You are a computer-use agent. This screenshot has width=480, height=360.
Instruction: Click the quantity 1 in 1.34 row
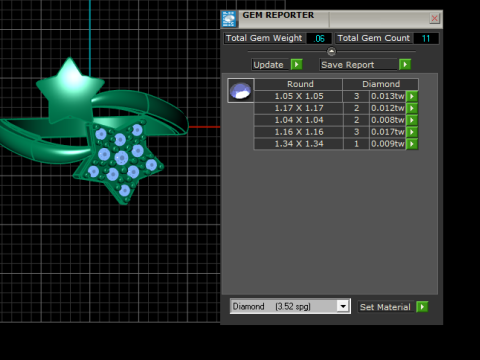click(x=356, y=144)
